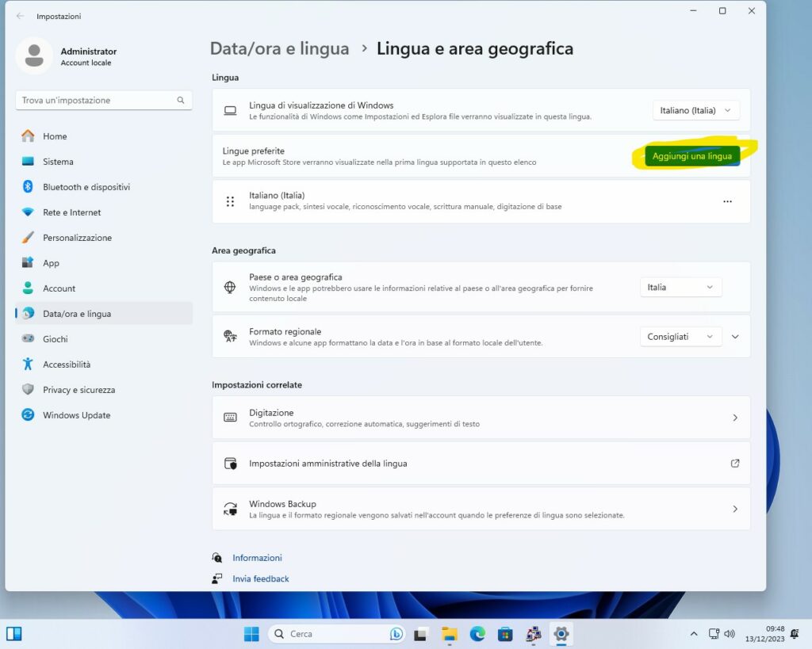Open the Formato regionale Consigliati dropdown
The height and width of the screenshot is (649, 812).
[680, 337]
